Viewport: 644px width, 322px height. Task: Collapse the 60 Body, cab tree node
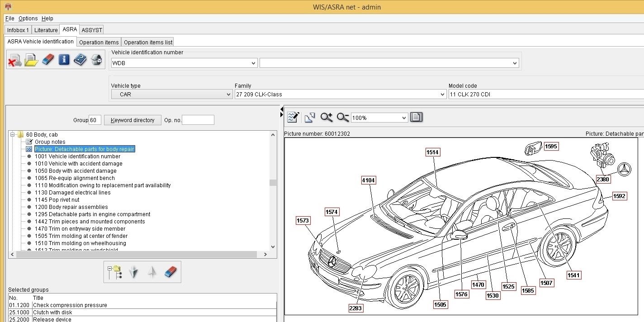(13, 134)
